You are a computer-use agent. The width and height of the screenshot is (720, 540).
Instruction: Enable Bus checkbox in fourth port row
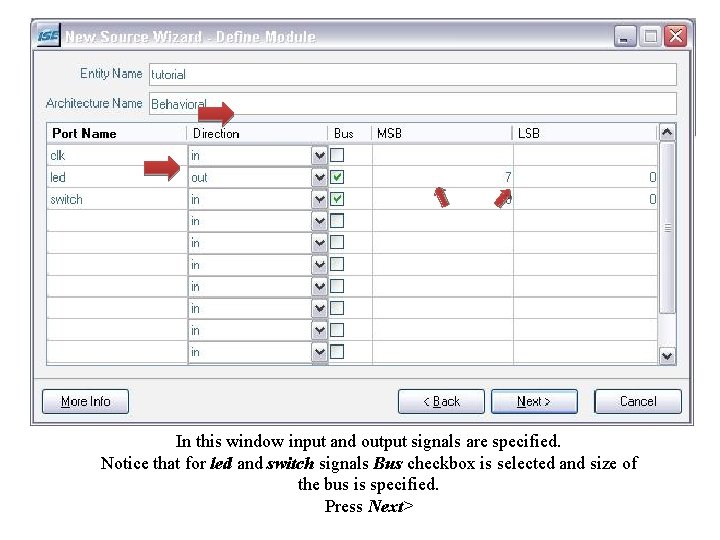337,221
